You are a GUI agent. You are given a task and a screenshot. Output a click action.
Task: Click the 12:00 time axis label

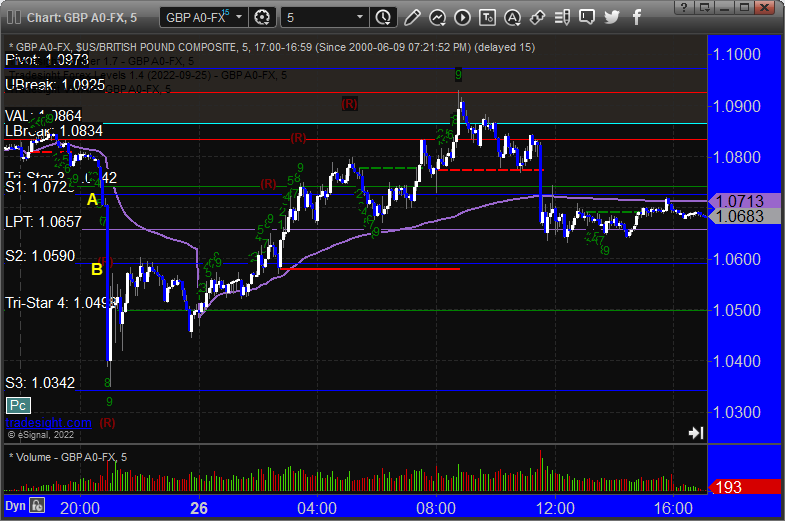555,508
